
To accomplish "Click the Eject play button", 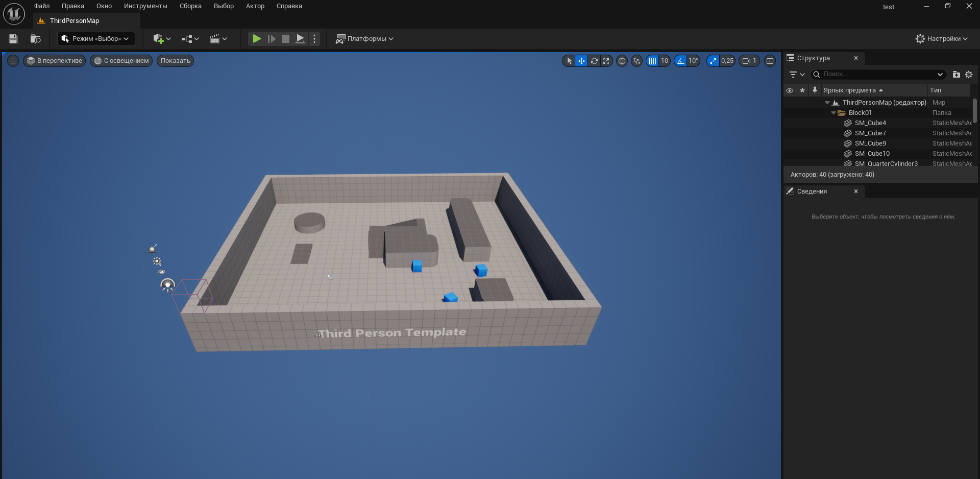I will coord(301,39).
